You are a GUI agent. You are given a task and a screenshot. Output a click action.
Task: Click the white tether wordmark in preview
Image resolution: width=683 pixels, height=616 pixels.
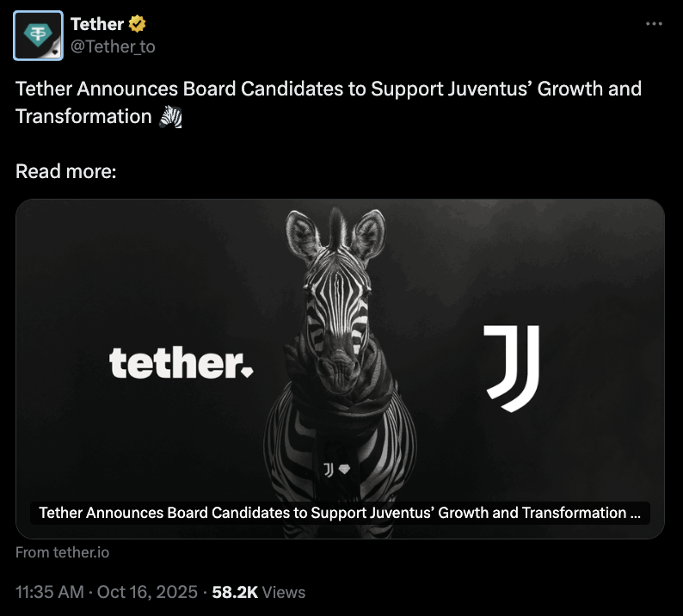point(174,365)
